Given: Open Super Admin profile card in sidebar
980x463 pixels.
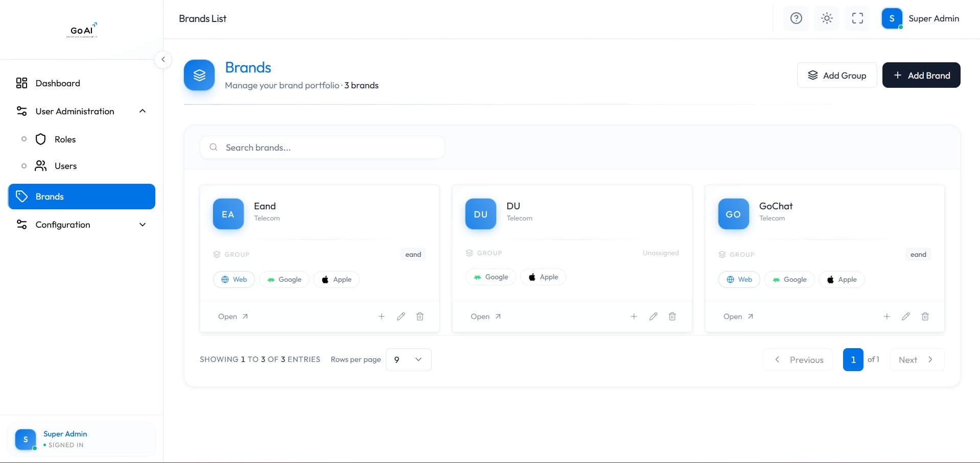Looking at the screenshot, I should point(82,439).
